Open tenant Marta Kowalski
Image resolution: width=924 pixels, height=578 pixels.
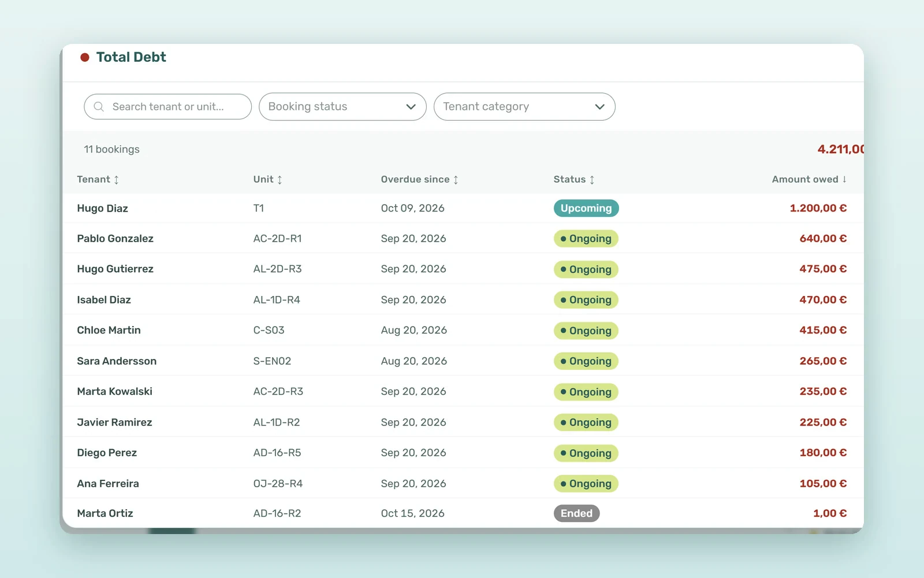pyautogui.click(x=114, y=391)
